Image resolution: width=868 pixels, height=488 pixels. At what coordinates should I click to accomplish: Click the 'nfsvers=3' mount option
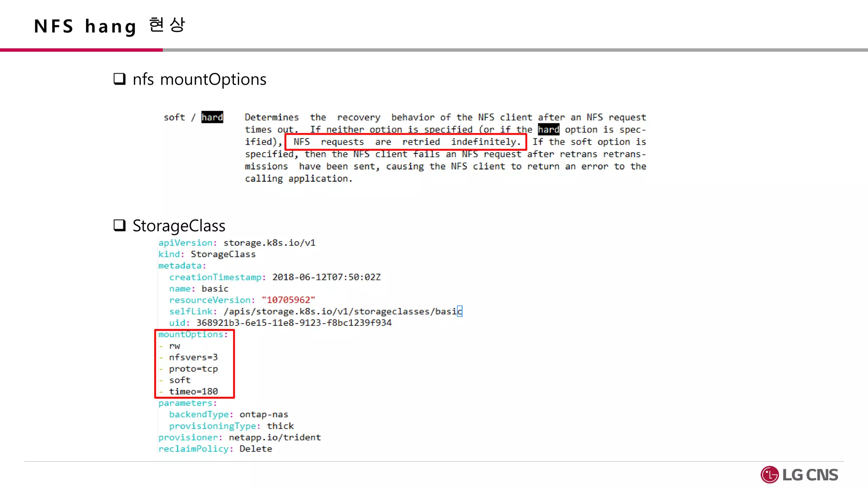193,357
